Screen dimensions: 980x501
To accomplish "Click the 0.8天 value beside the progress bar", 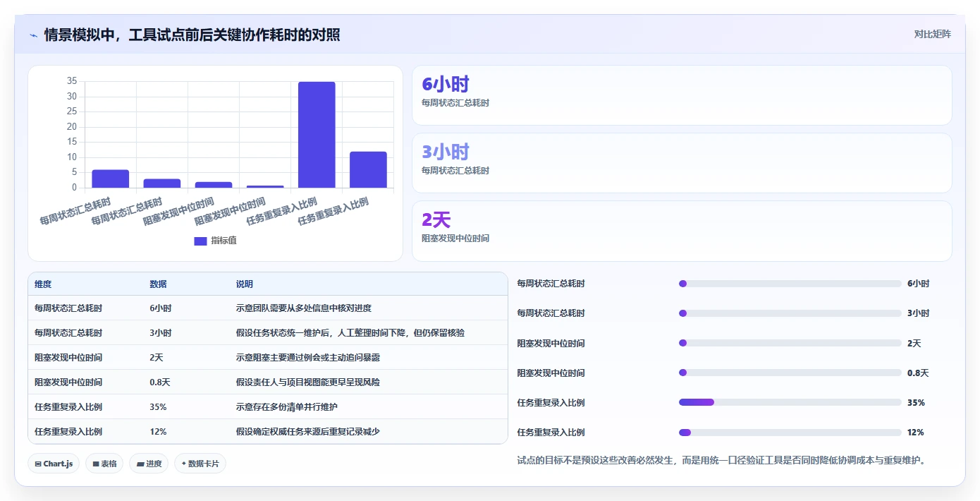I will tap(918, 373).
